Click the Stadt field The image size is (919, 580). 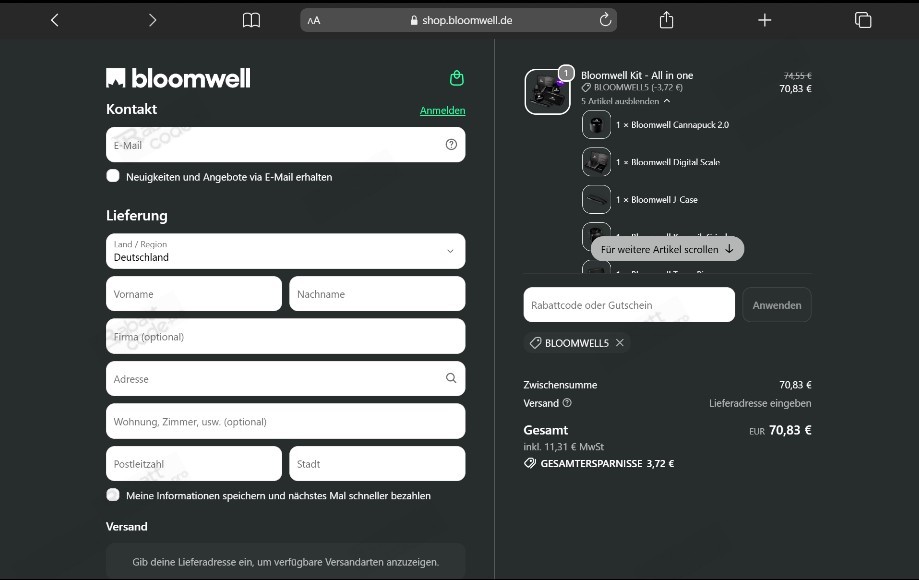pyautogui.click(x=377, y=463)
